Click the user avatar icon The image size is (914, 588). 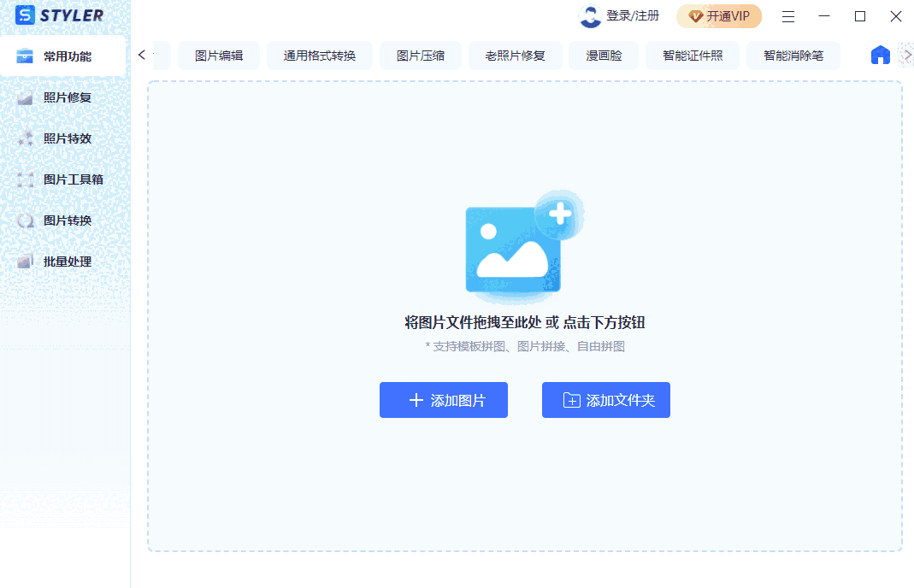pyautogui.click(x=590, y=16)
